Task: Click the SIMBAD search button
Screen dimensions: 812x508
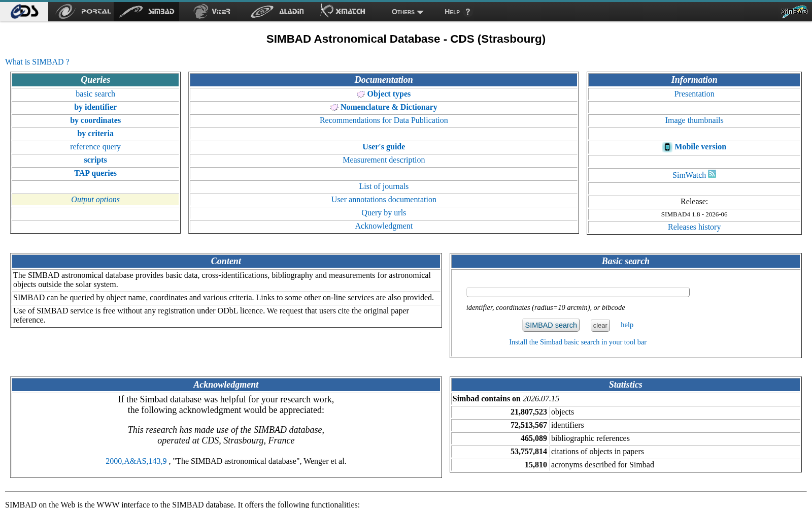Action: (551, 325)
